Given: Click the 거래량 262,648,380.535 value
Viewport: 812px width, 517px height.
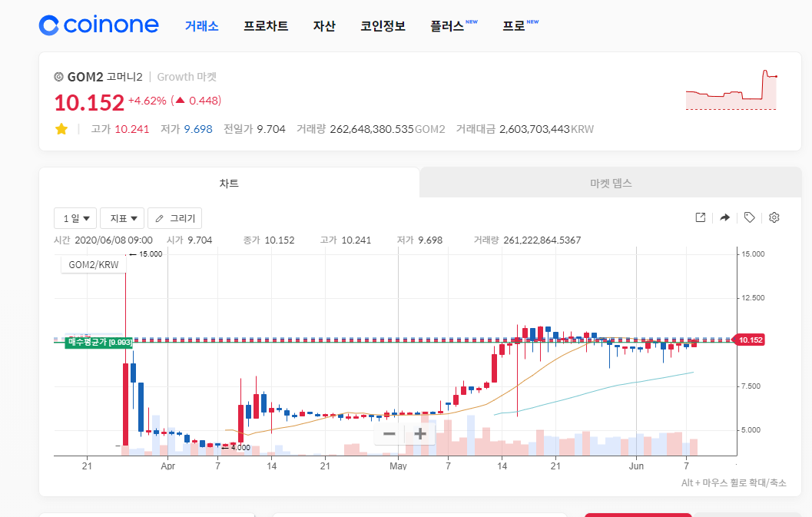Looking at the screenshot, I should (371, 129).
